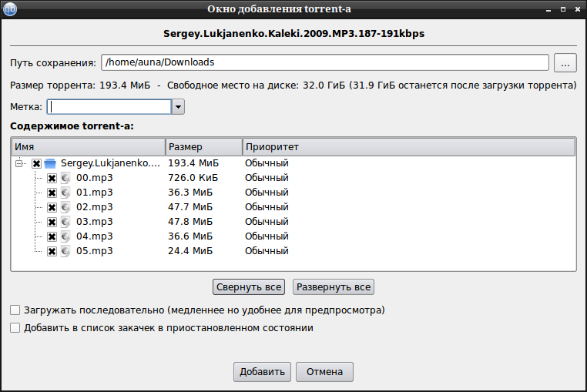Viewport: 587px width, 392px height.
Task: Open the browse '...' button for save path
Action: pyautogui.click(x=565, y=62)
